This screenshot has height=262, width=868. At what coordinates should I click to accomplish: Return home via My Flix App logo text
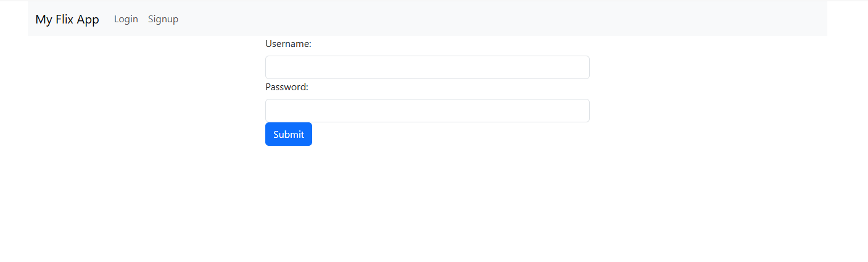pos(67,19)
